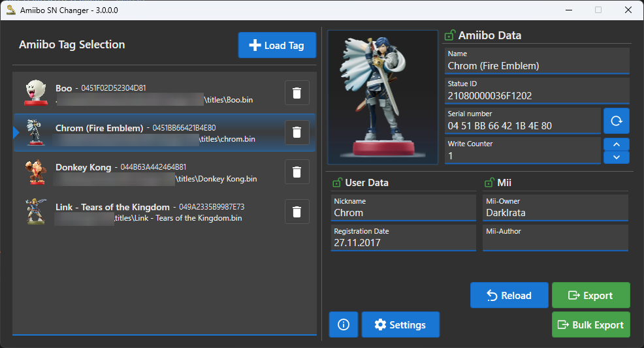Click the app icon in the title bar
The image size is (644, 348).
11,10
